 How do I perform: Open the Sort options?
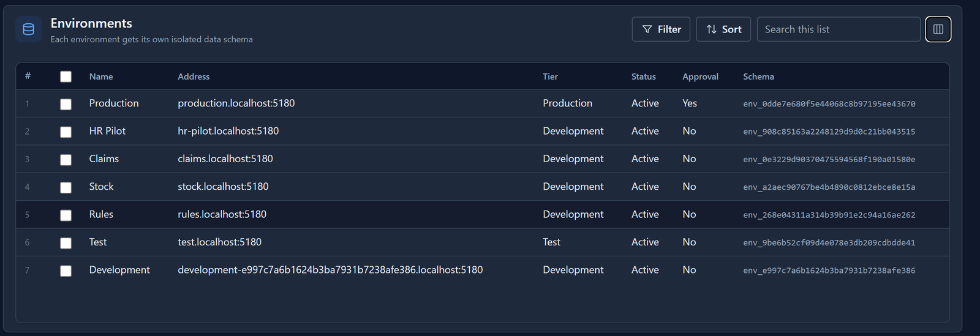point(723,29)
